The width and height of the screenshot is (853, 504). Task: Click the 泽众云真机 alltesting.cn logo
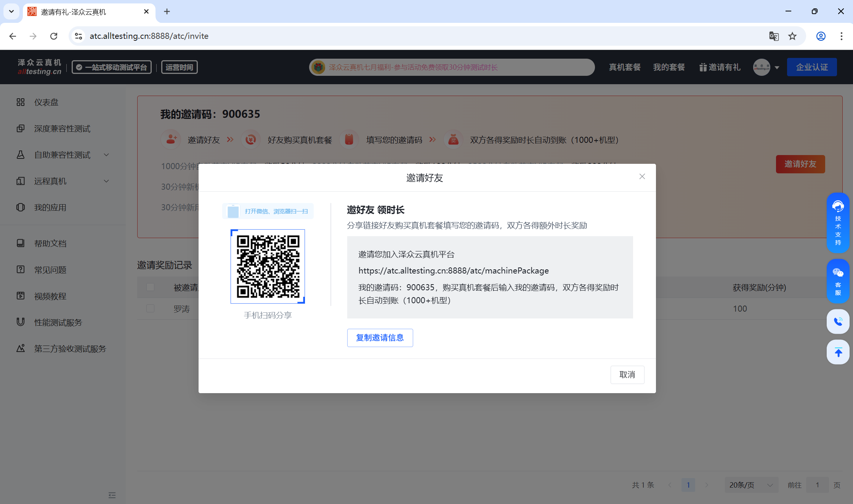pyautogui.click(x=39, y=67)
